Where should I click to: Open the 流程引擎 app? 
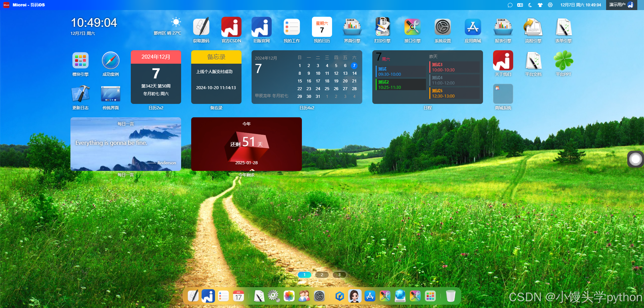(x=533, y=27)
